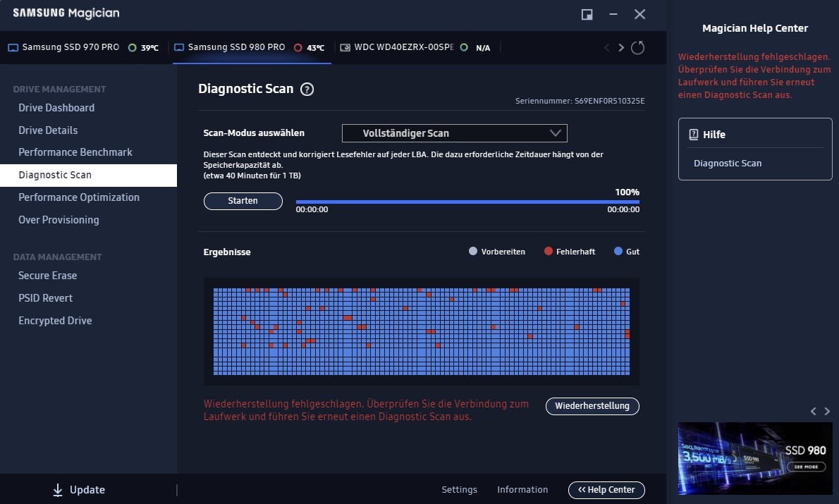Open the SSD 980 advertisement thumbnail
The height and width of the screenshot is (504, 839).
[x=755, y=458]
